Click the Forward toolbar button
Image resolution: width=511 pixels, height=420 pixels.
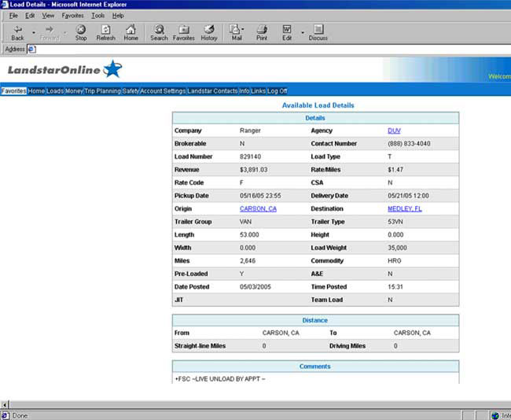(50, 33)
